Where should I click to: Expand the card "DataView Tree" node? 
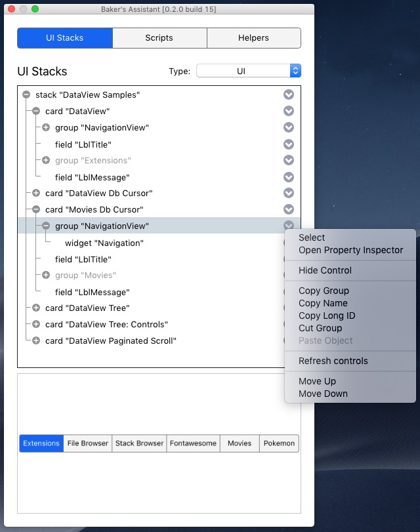[36, 308]
